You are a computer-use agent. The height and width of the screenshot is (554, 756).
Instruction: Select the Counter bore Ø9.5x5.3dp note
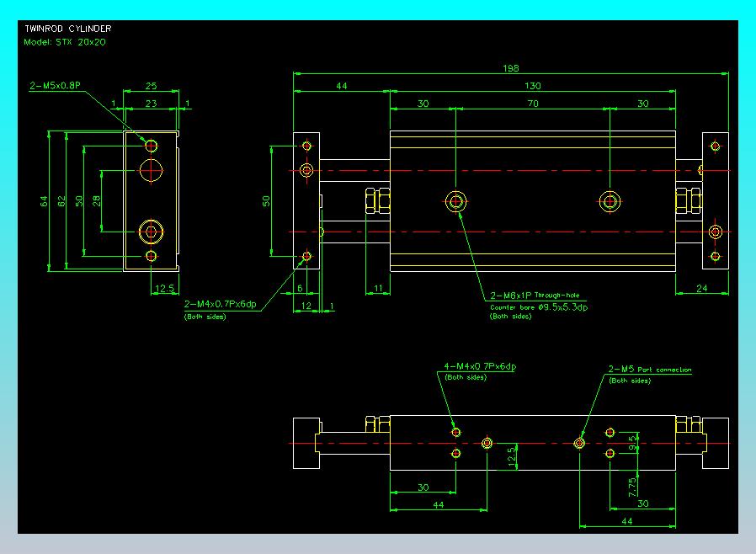(538, 306)
